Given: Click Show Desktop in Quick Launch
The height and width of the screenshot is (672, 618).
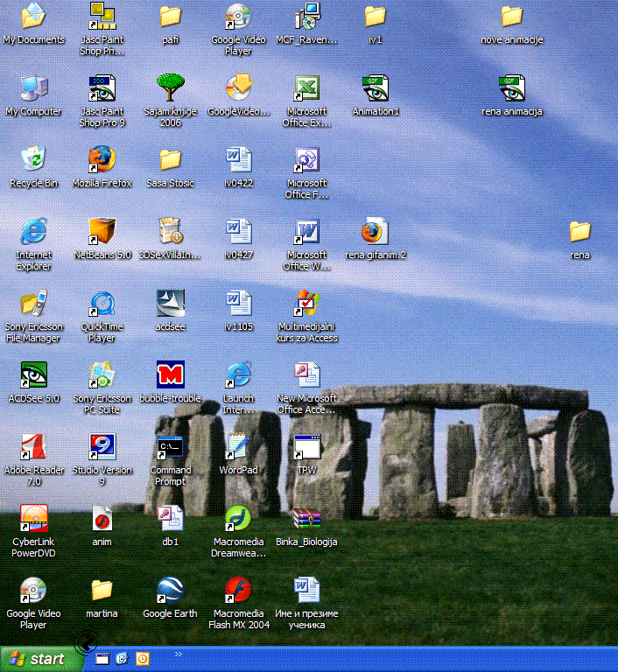Looking at the screenshot, I should [102, 659].
